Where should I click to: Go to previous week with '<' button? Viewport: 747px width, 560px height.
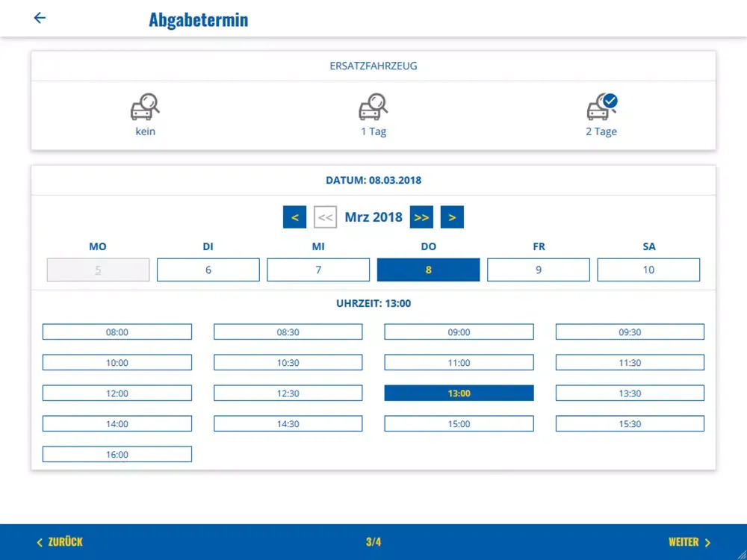click(294, 217)
